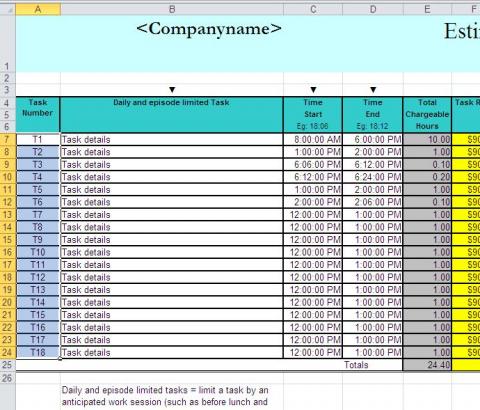Click task number cell T15
The width and height of the screenshot is (480, 410).
[38, 315]
